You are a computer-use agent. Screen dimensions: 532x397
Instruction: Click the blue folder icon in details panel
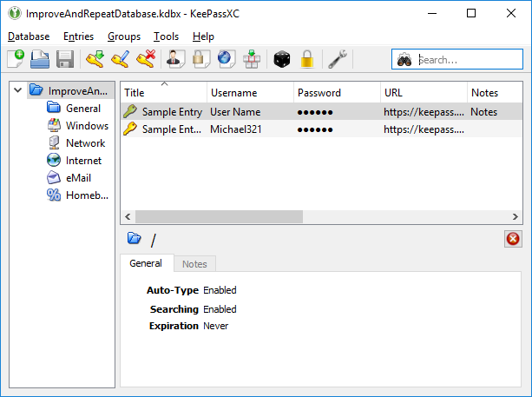pyautogui.click(x=134, y=238)
